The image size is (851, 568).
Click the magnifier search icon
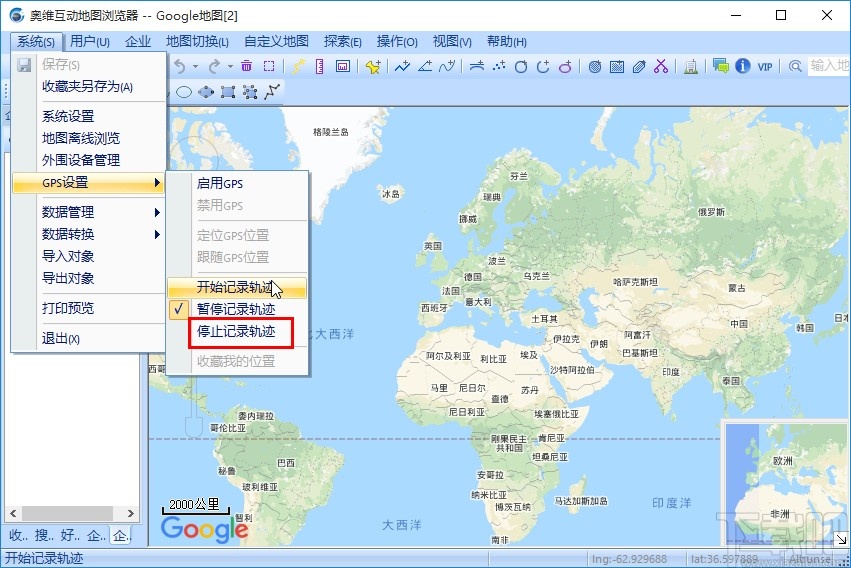pos(795,66)
